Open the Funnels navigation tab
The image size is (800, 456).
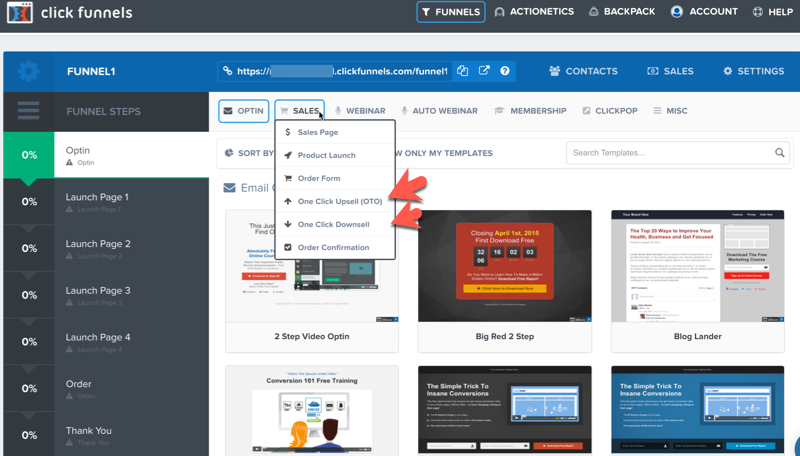[x=451, y=12]
